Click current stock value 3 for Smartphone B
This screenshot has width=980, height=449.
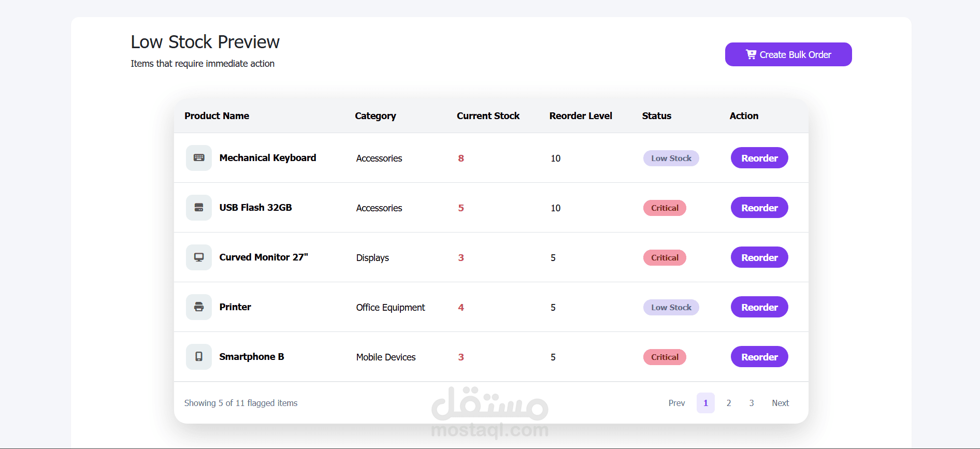[461, 357]
